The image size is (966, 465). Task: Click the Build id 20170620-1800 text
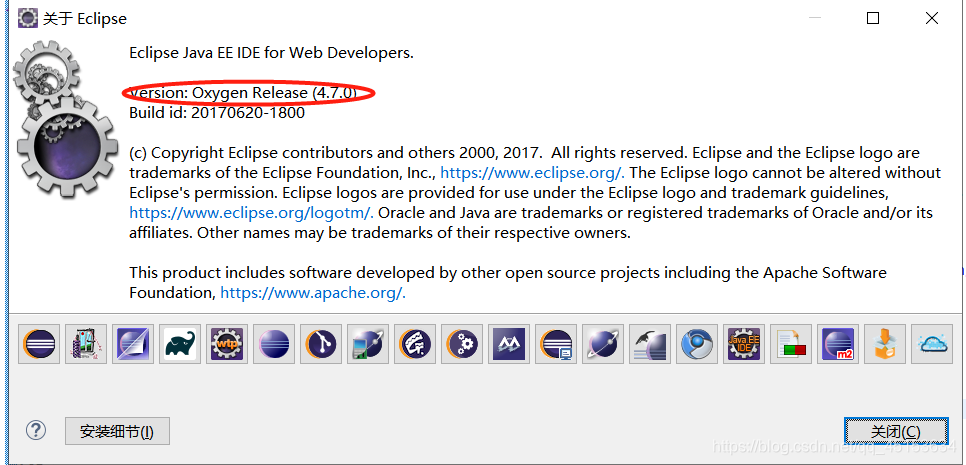click(217, 113)
